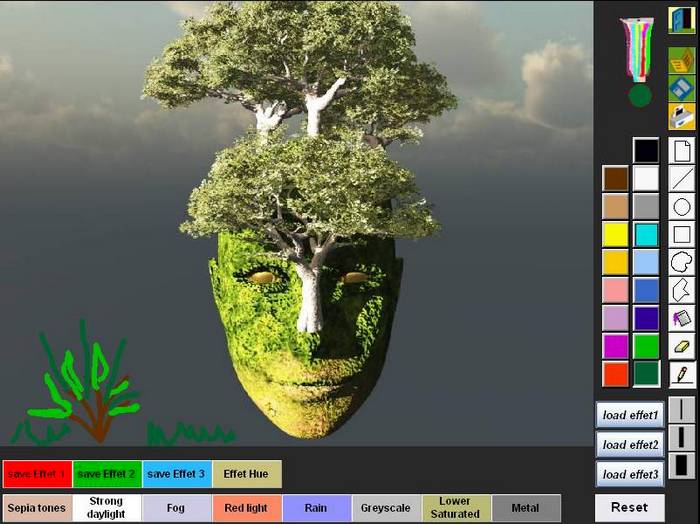The image size is (700, 524).
Task: Click the load effet1 button
Action: (x=630, y=415)
